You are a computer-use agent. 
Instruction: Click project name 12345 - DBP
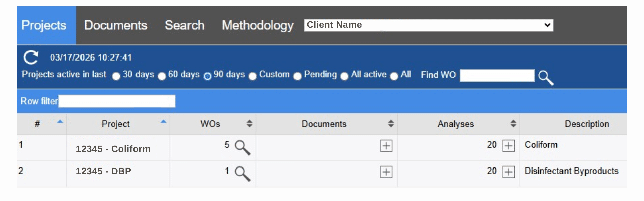103,171
